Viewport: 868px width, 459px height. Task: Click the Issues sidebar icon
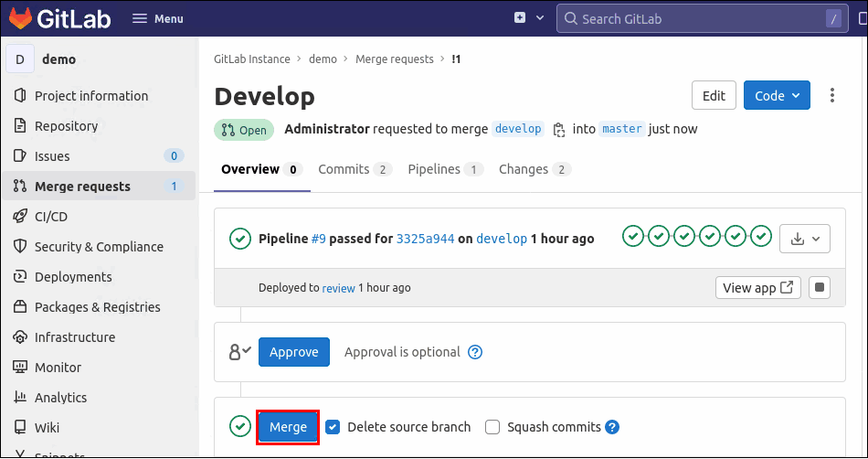click(20, 156)
